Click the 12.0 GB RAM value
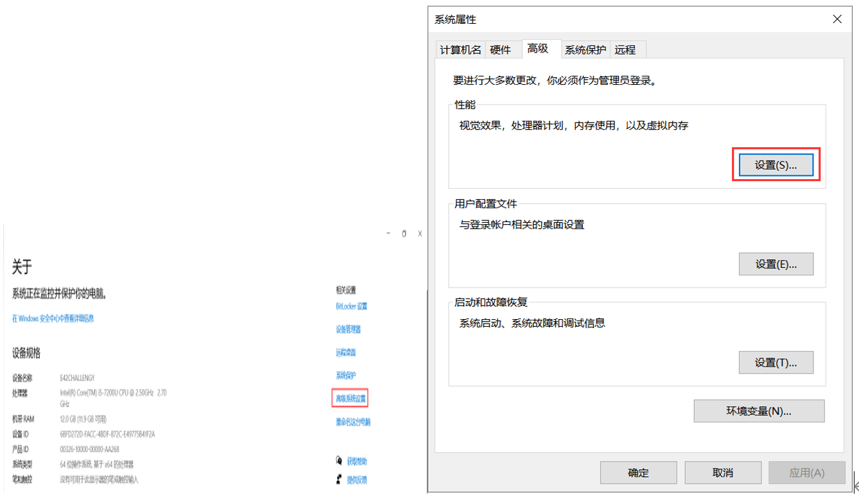Screen dimensions: 859x504 [x=83, y=419]
